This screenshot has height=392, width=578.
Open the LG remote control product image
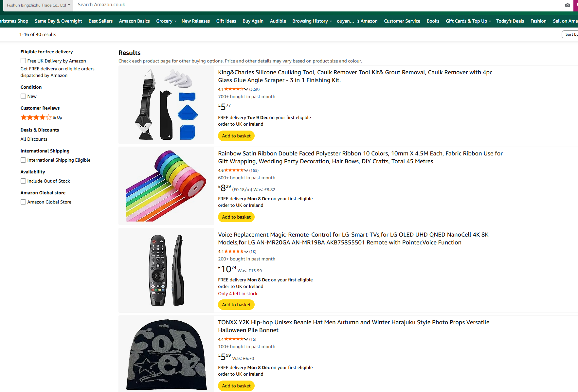(x=166, y=270)
